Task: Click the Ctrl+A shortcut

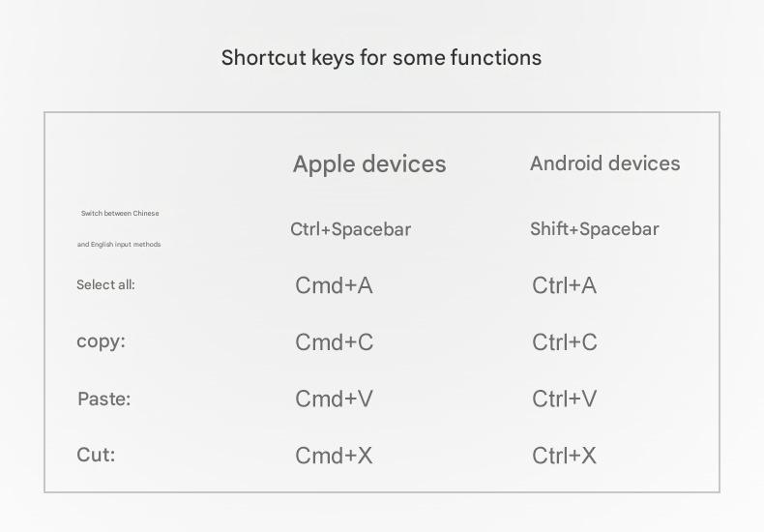Action: click(564, 285)
